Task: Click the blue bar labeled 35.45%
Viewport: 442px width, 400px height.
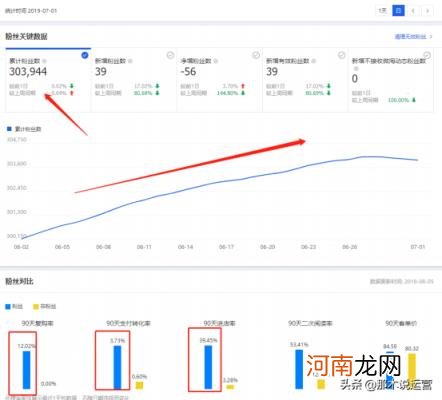Action: (x=208, y=367)
